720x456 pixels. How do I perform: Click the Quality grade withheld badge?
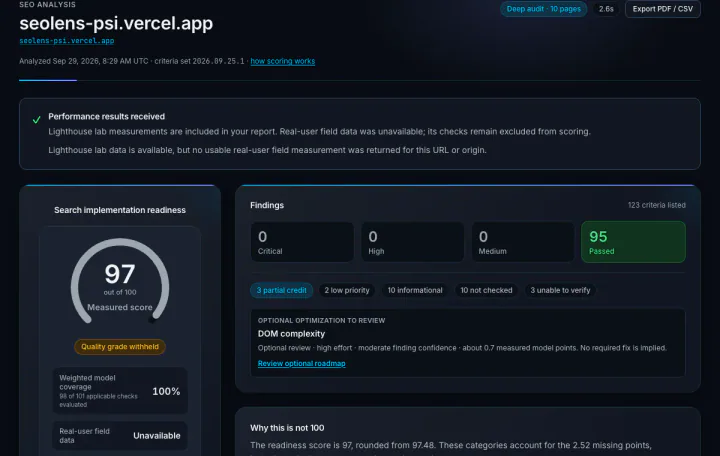pyautogui.click(x=120, y=347)
